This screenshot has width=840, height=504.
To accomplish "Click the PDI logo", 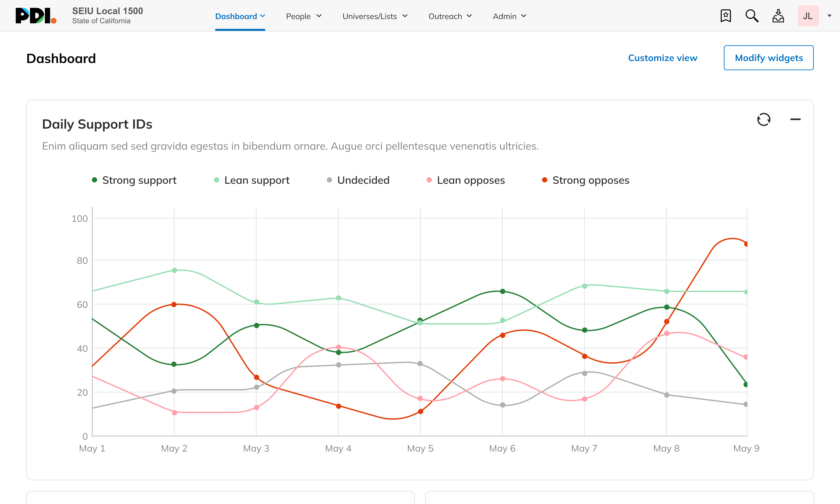I will 36,16.
